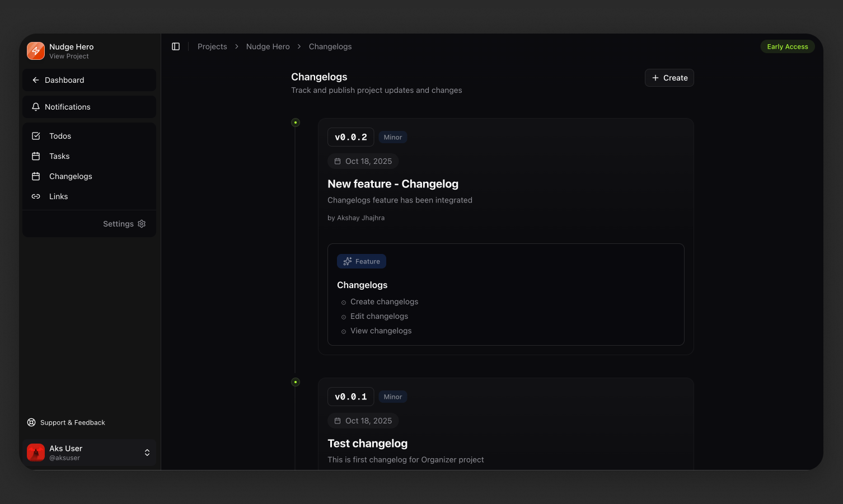Click the Nudge Hero lightning logo icon
The width and height of the screenshot is (843, 504).
tap(36, 51)
